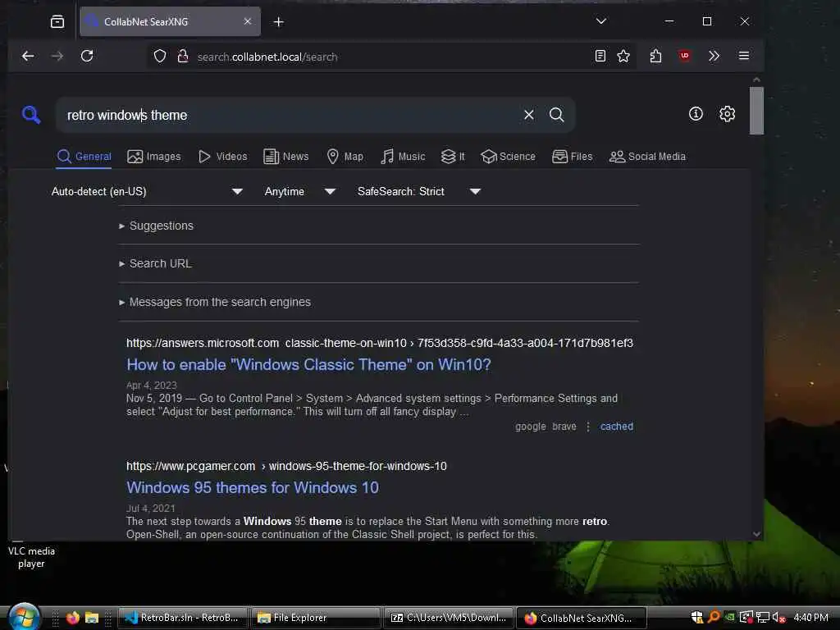Switch to the Music category tab

coord(403,157)
